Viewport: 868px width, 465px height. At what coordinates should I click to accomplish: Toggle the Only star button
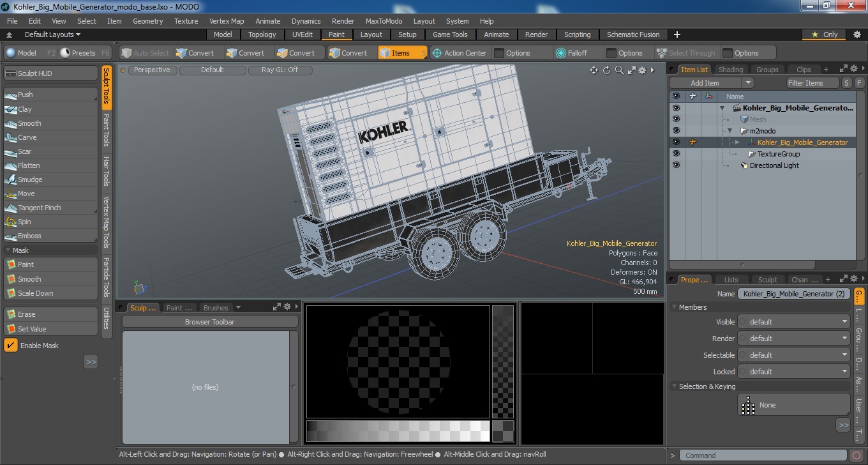[825, 34]
